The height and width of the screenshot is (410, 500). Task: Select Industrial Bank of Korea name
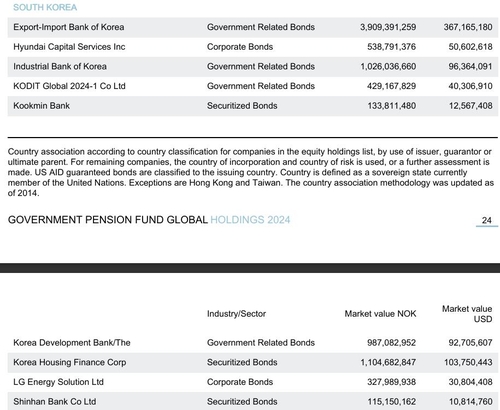click(60, 66)
